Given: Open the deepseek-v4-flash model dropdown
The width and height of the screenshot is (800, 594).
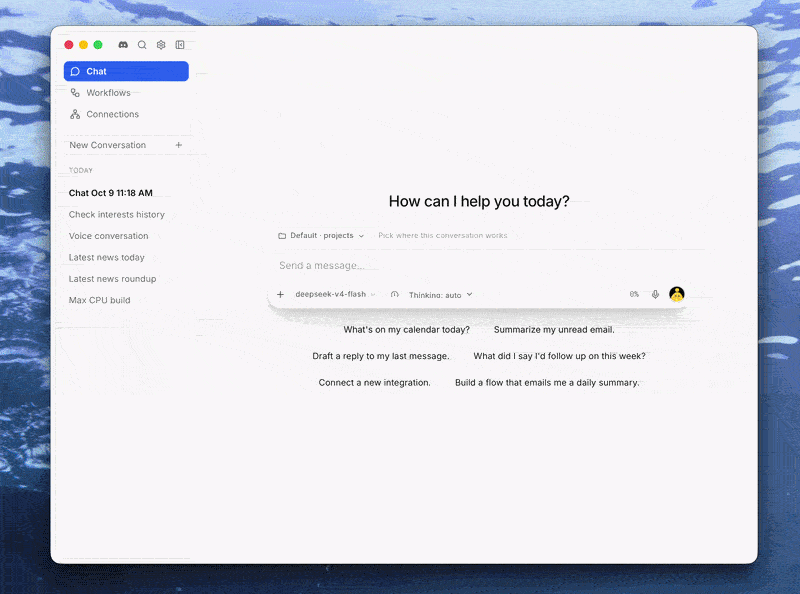Looking at the screenshot, I should 335,294.
